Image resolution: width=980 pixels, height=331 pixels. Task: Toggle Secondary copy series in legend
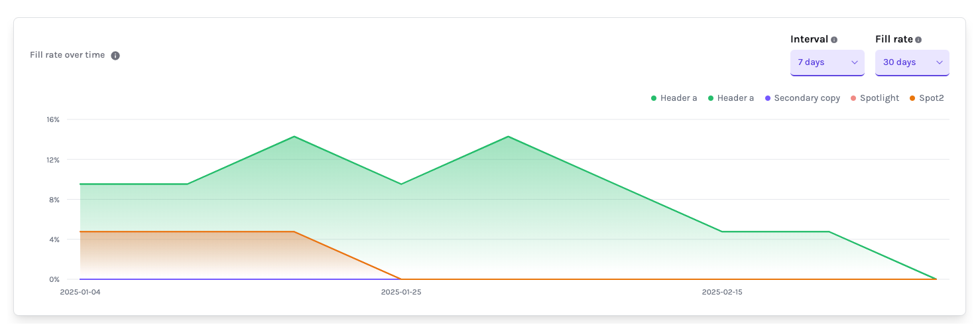(802, 98)
